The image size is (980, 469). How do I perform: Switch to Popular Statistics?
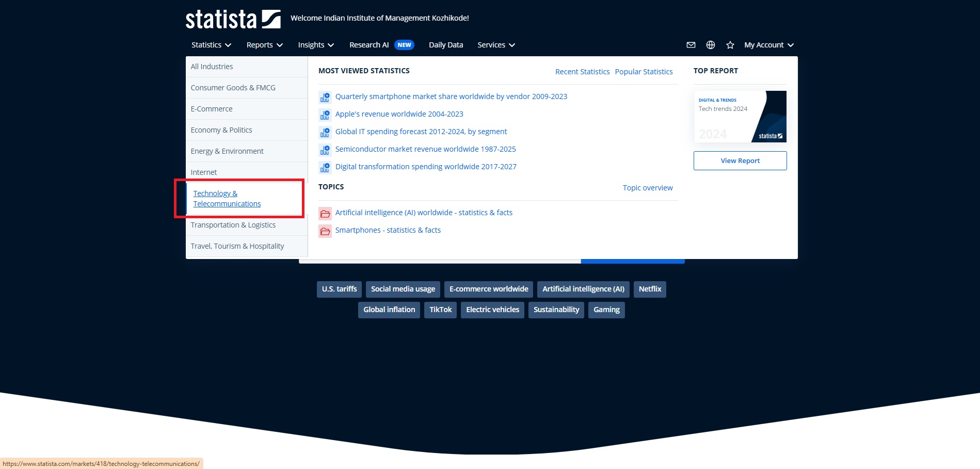pyautogui.click(x=644, y=72)
